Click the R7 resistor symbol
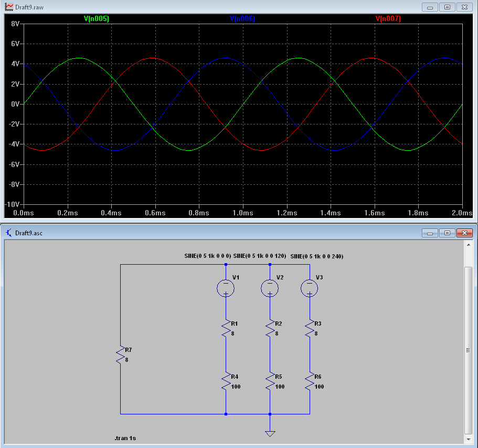The image size is (478, 448). click(121, 355)
